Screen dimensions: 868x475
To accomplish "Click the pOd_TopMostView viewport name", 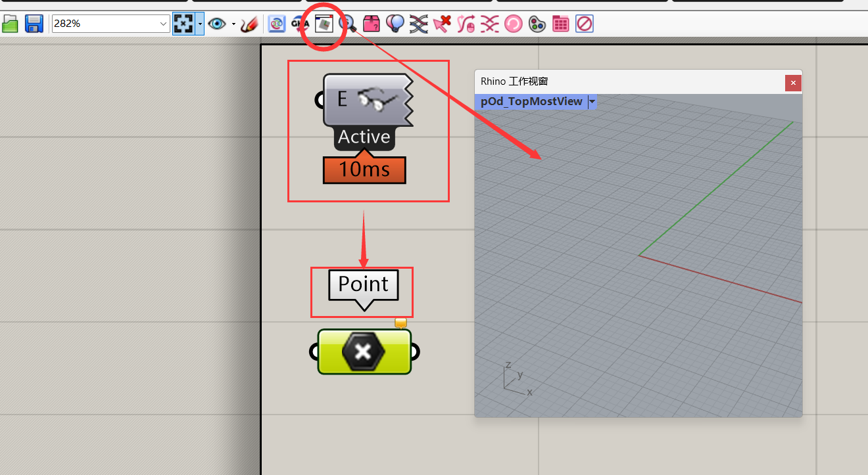I will (531, 101).
